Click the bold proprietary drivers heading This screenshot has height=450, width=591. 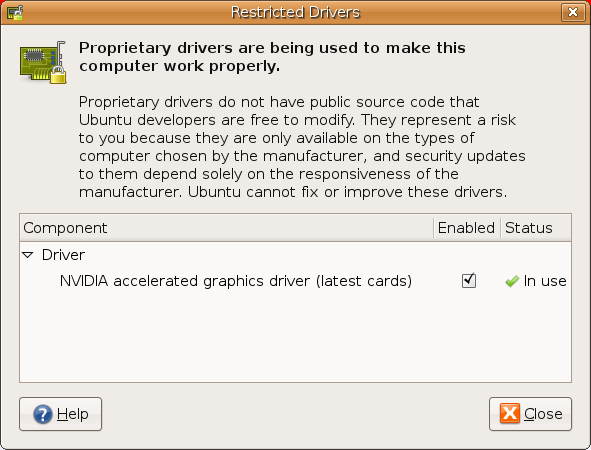[x=272, y=57]
